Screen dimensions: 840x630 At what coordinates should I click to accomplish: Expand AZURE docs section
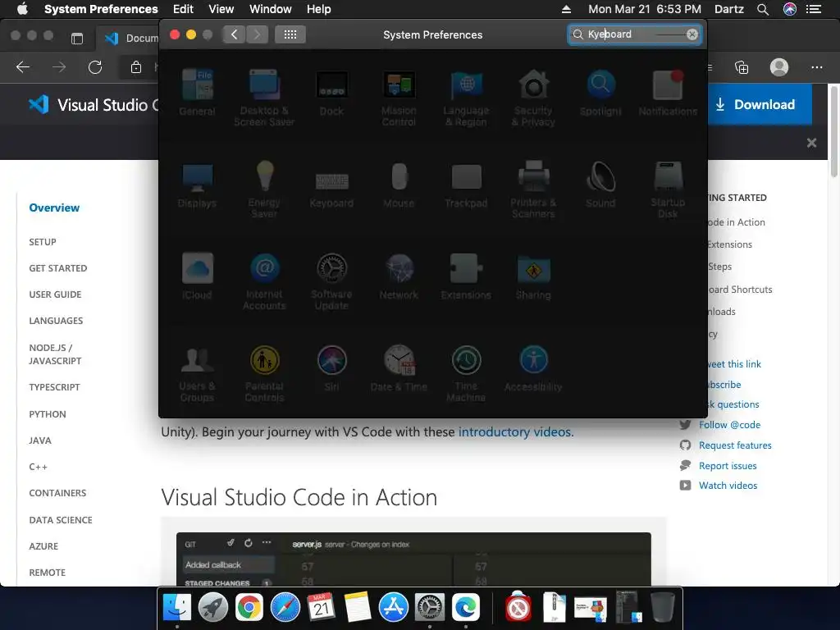pos(43,546)
